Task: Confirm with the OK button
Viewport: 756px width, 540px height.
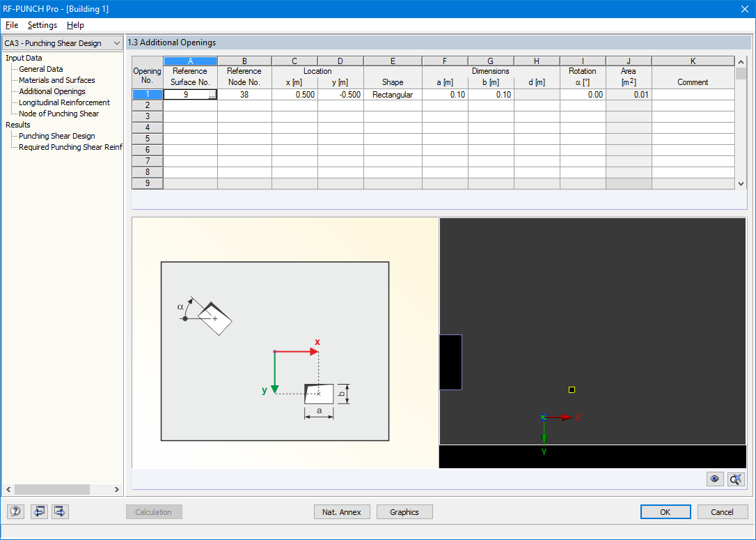Action: click(666, 512)
